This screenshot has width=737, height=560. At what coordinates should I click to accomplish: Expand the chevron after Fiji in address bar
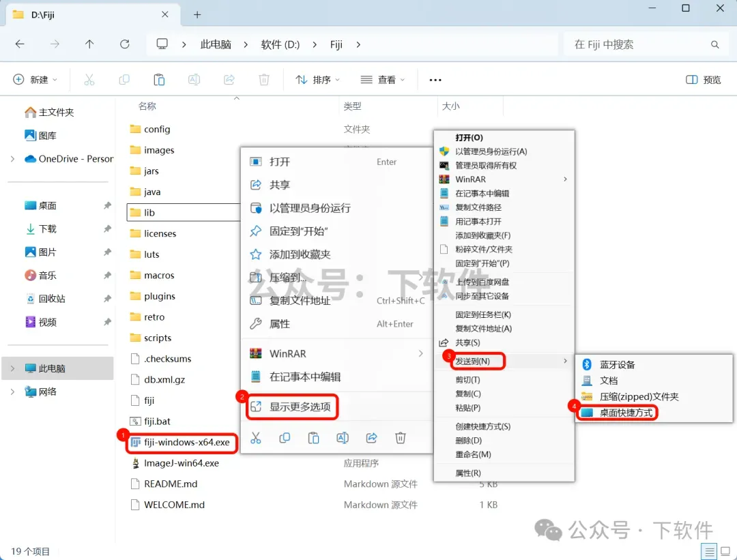(x=359, y=44)
